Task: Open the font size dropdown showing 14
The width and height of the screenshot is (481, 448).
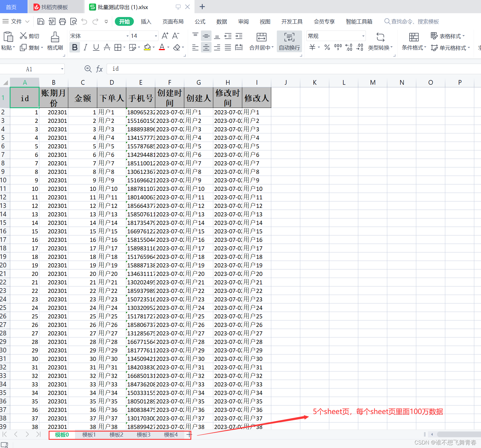Action: click(x=156, y=36)
